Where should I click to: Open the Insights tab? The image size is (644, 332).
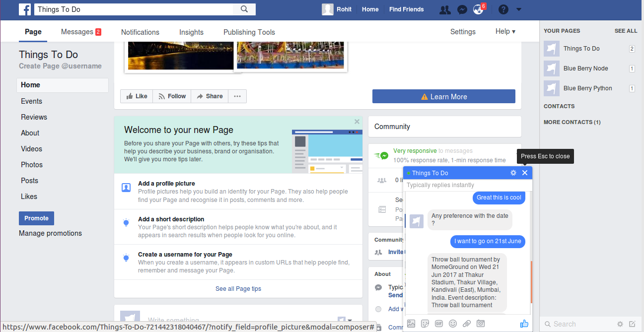coord(191,32)
